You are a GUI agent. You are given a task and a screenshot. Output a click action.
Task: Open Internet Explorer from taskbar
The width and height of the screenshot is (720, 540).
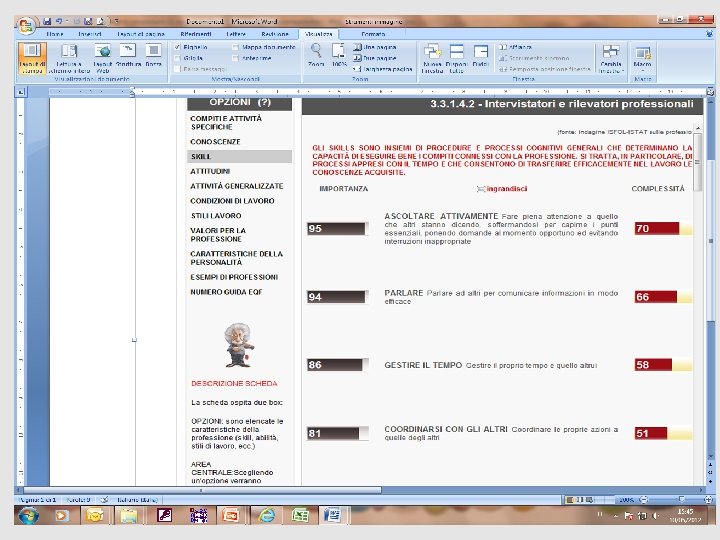point(266,515)
